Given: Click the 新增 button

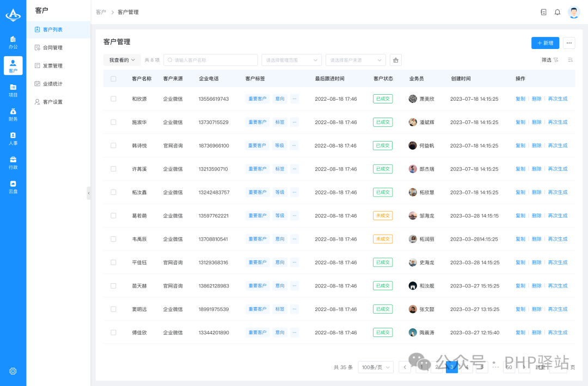Looking at the screenshot, I should 545,43.
